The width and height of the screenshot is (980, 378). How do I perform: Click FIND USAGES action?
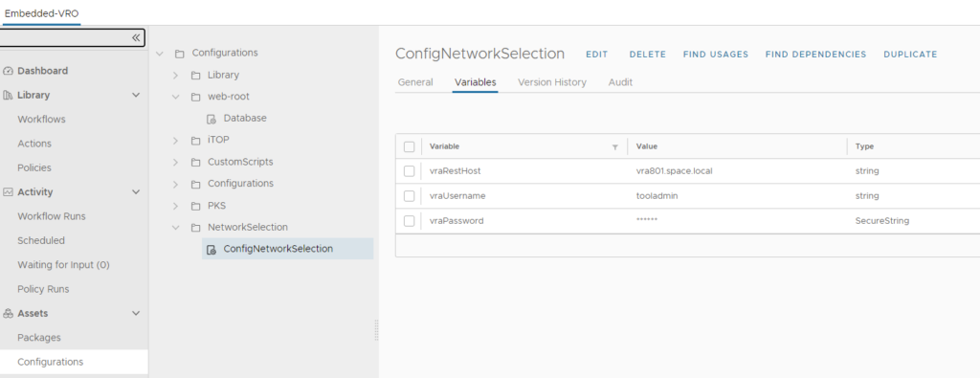coord(716,55)
